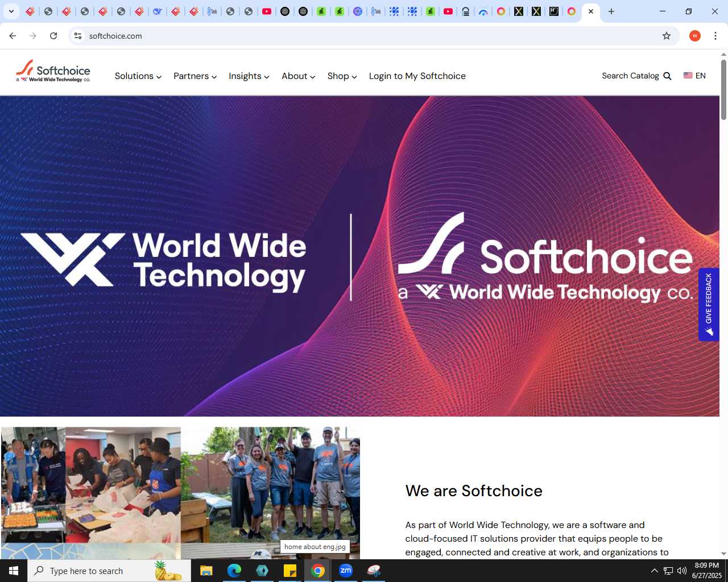This screenshot has width=728, height=582.
Task: Expand the Insights menu
Action: click(x=249, y=76)
